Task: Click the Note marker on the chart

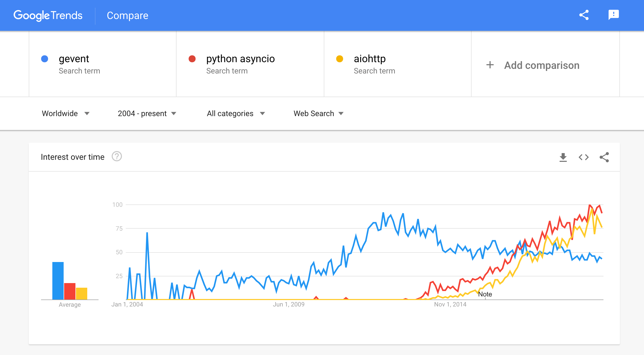Action: (x=485, y=294)
